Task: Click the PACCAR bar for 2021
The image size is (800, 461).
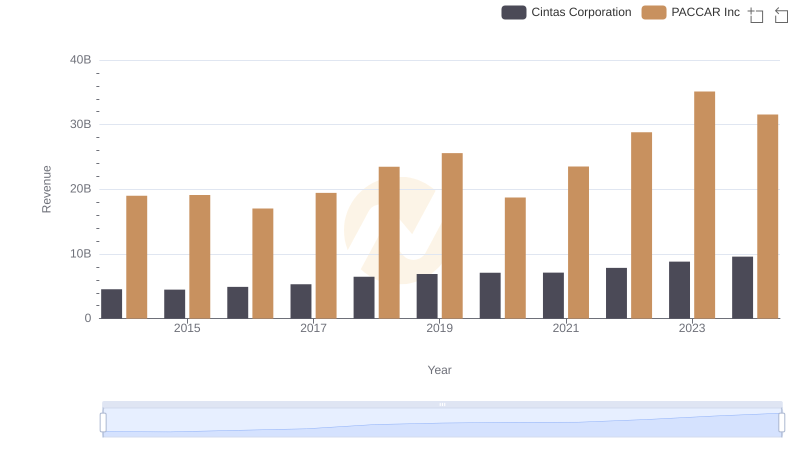Action: pyautogui.click(x=578, y=242)
